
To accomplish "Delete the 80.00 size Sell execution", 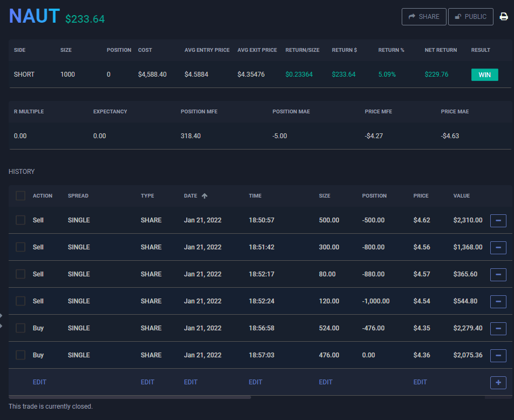I will click(498, 274).
